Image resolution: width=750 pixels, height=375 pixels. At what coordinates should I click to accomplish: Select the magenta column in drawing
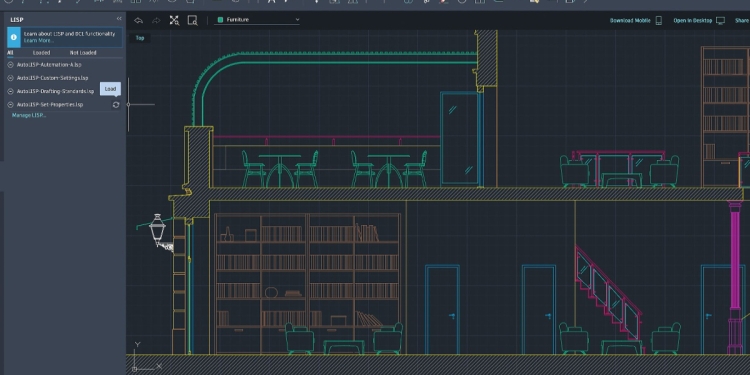pyautogui.click(x=735, y=278)
